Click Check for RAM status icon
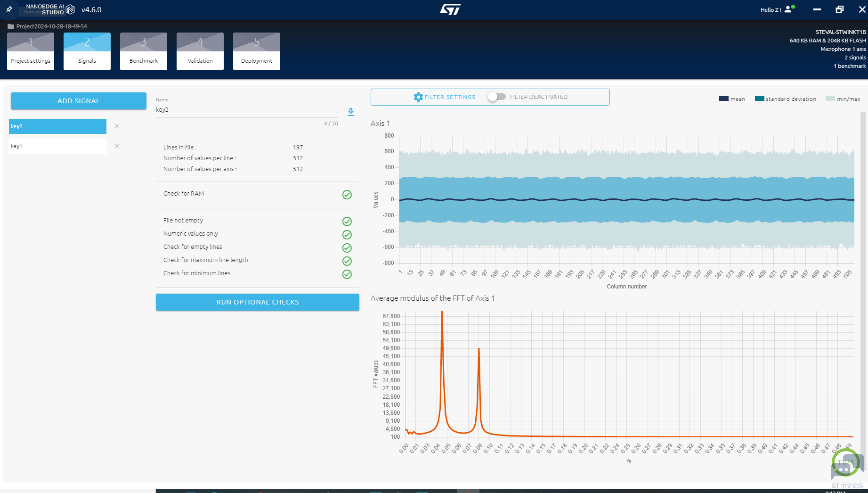 [x=347, y=195]
